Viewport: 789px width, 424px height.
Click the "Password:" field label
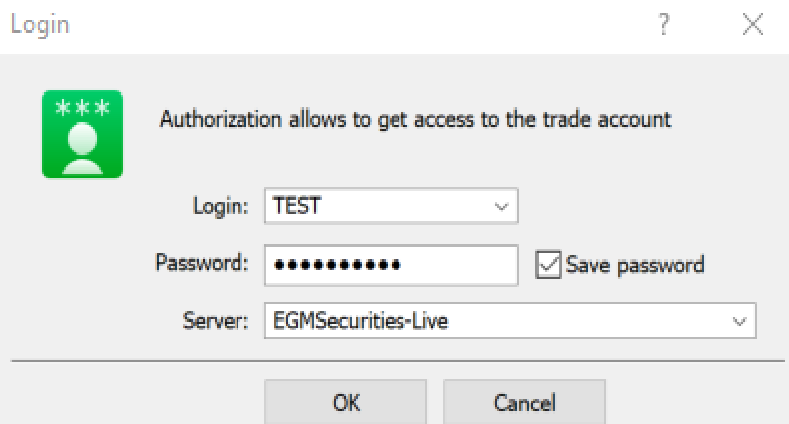click(x=202, y=263)
